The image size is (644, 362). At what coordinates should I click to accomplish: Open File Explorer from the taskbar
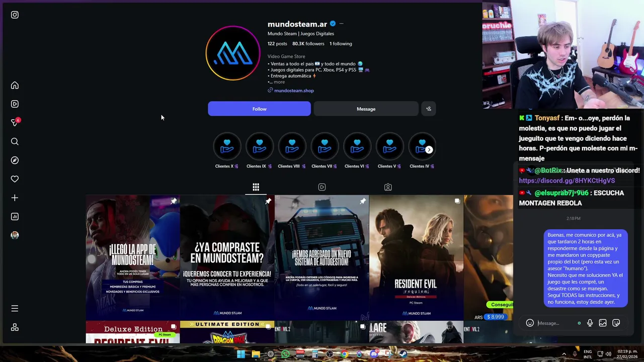point(256,354)
